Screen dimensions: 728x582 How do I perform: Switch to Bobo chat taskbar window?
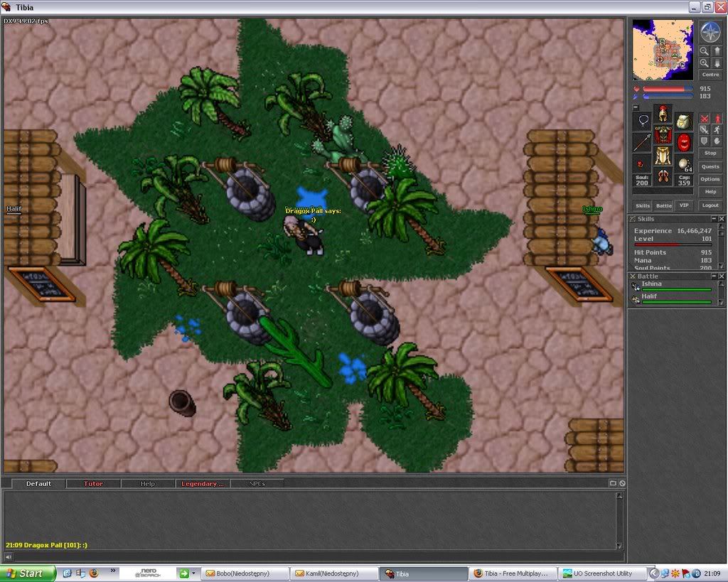coord(245,573)
